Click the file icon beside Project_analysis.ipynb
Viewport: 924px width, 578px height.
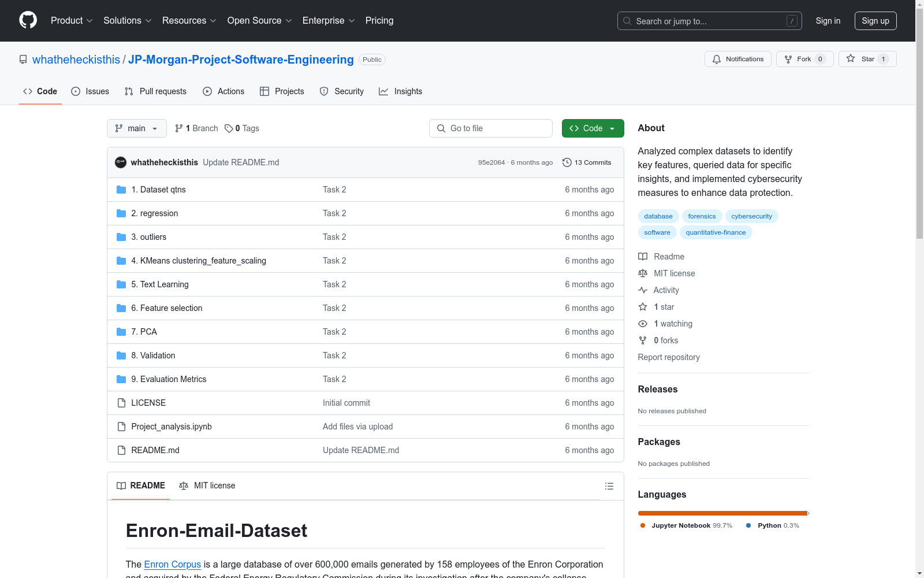click(121, 427)
